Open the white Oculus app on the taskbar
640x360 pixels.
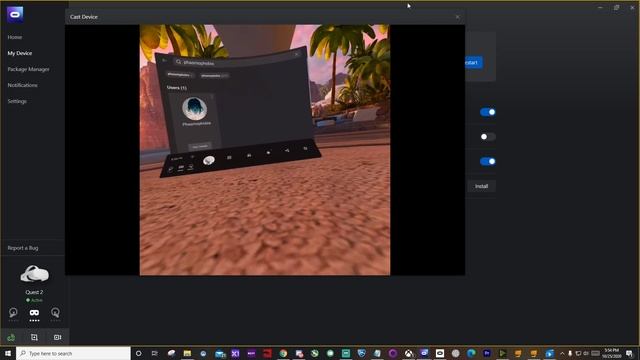440,353
